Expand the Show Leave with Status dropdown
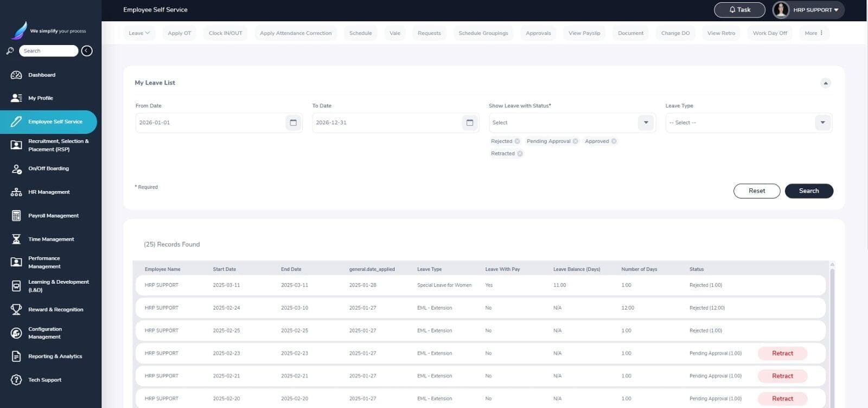 click(x=646, y=123)
